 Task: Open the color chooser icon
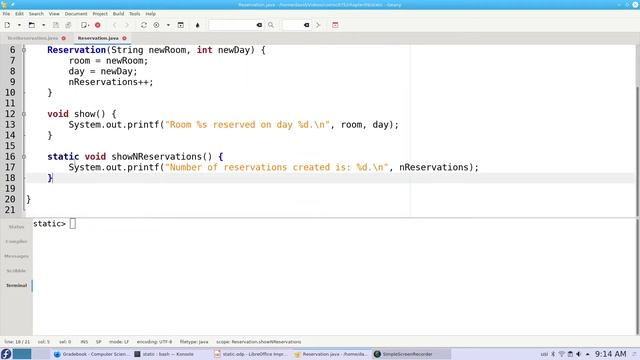point(198,25)
